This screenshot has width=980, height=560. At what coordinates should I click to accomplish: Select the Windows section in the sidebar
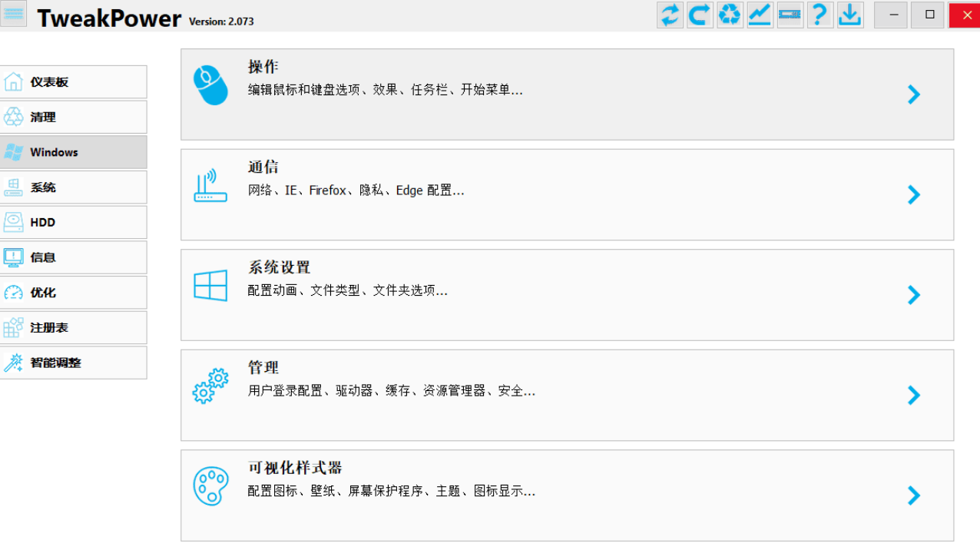[x=74, y=152]
